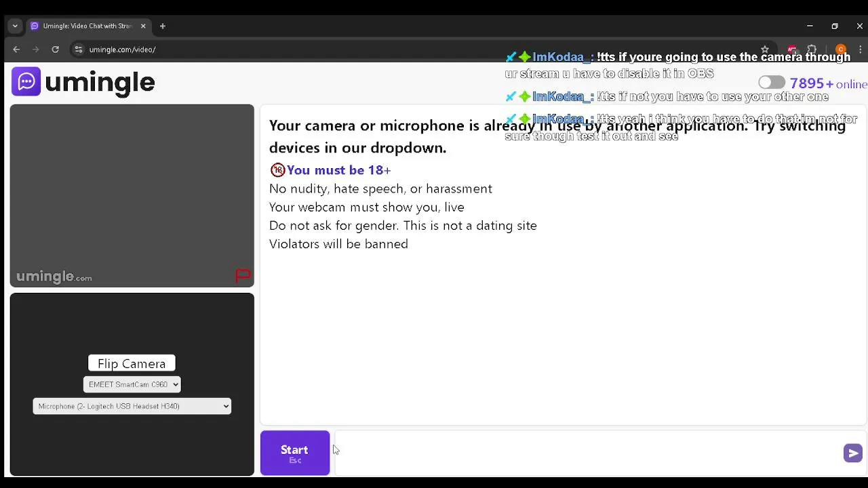Click the red report flag icon

click(243, 275)
